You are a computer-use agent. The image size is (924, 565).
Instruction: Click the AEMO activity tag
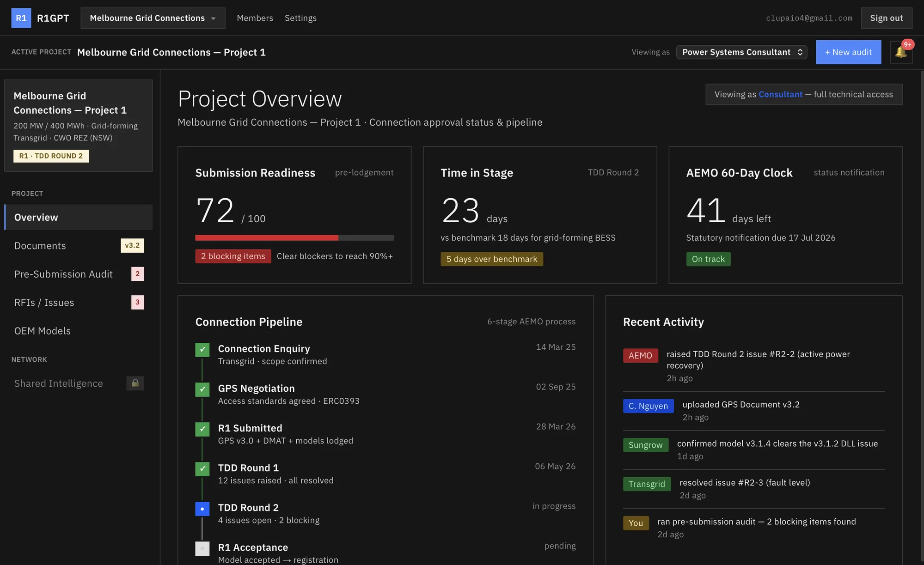tap(641, 355)
